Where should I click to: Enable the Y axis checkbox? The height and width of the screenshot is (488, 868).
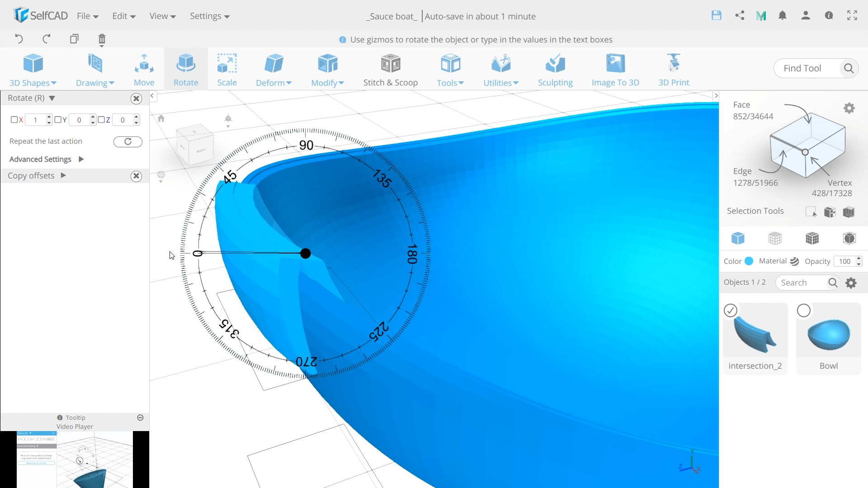(57, 120)
